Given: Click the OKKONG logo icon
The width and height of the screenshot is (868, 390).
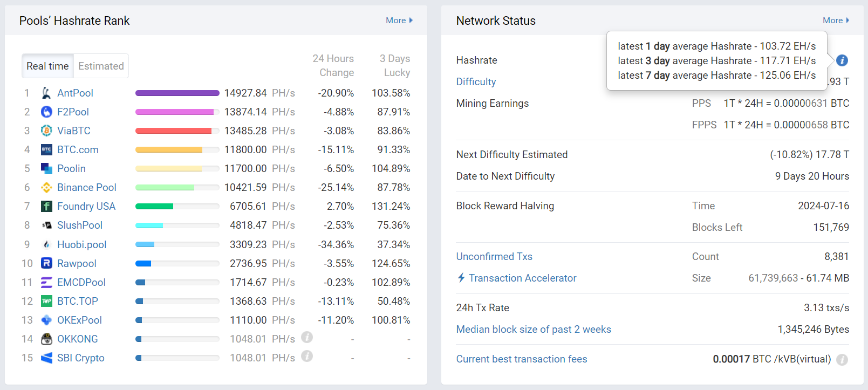Looking at the screenshot, I should [x=46, y=339].
